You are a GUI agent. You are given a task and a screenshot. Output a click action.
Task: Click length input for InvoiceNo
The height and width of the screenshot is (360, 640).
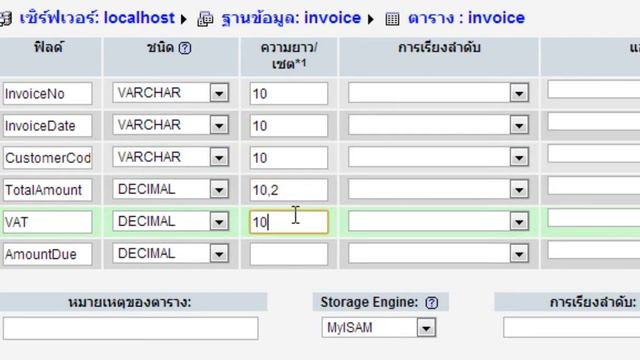click(289, 93)
